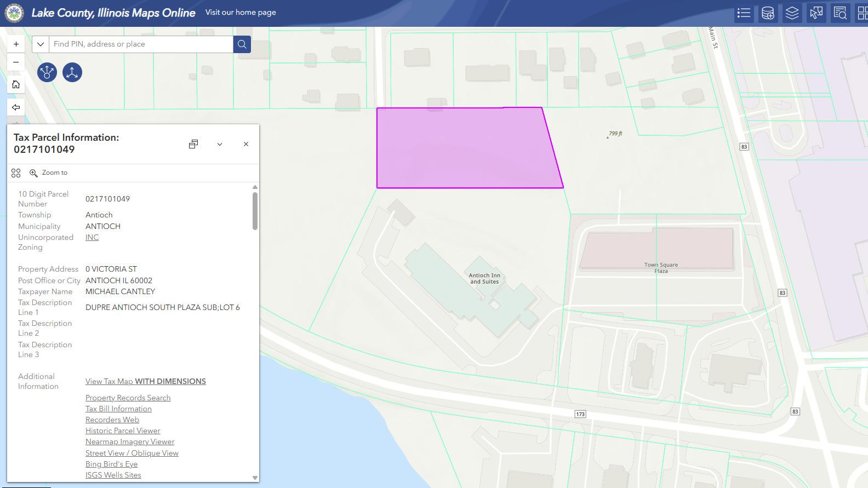
Task: Open the Add Data widget
Action: pyautogui.click(x=768, y=13)
